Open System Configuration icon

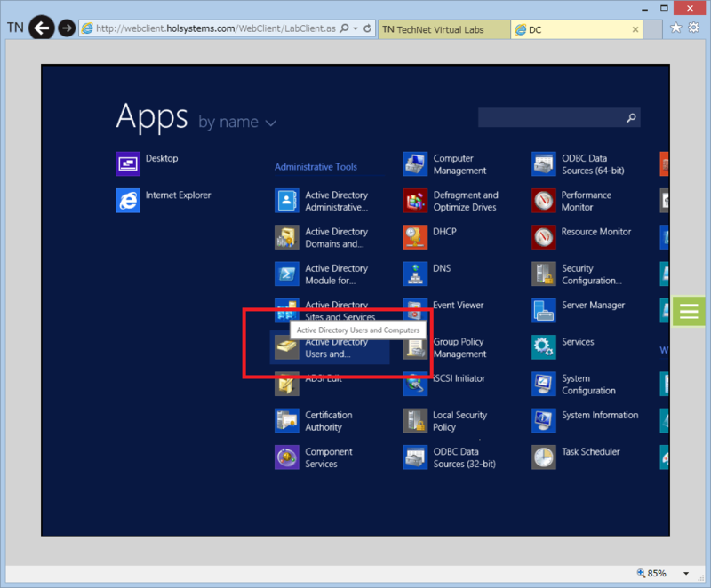coord(544,384)
